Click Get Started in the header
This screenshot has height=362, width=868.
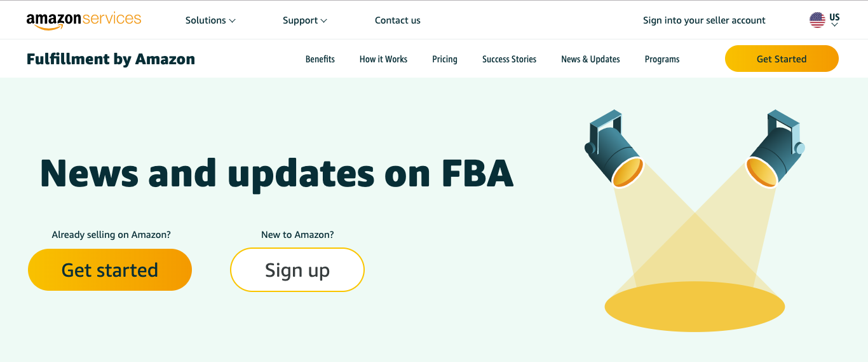tap(782, 59)
